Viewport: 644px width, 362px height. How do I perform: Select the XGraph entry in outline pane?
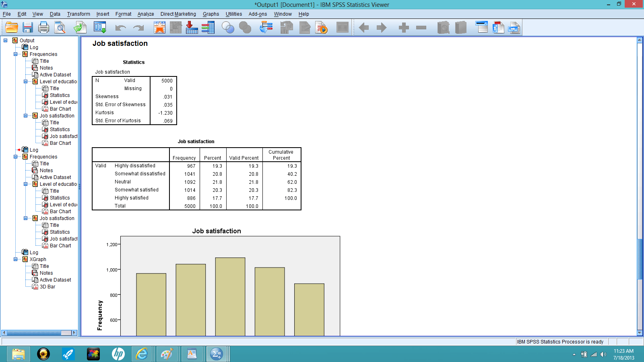(x=38, y=259)
